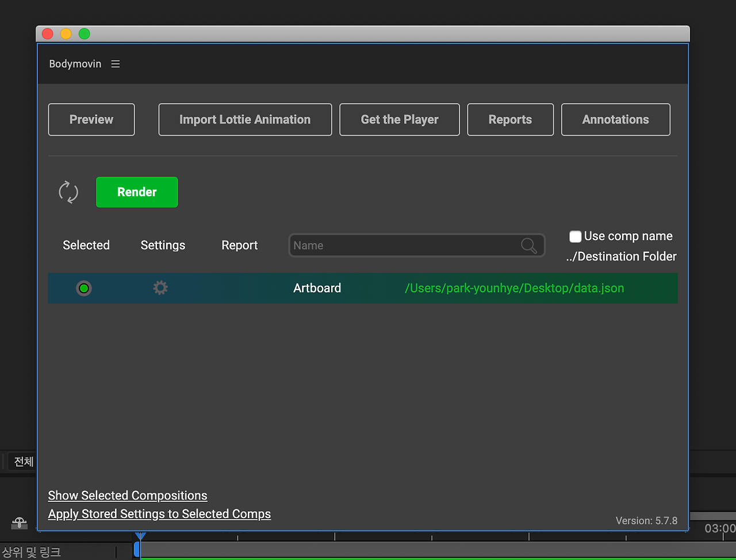Choose destination path /Users/park-younhye/Desktop/data.json
736x560 pixels.
coord(514,288)
